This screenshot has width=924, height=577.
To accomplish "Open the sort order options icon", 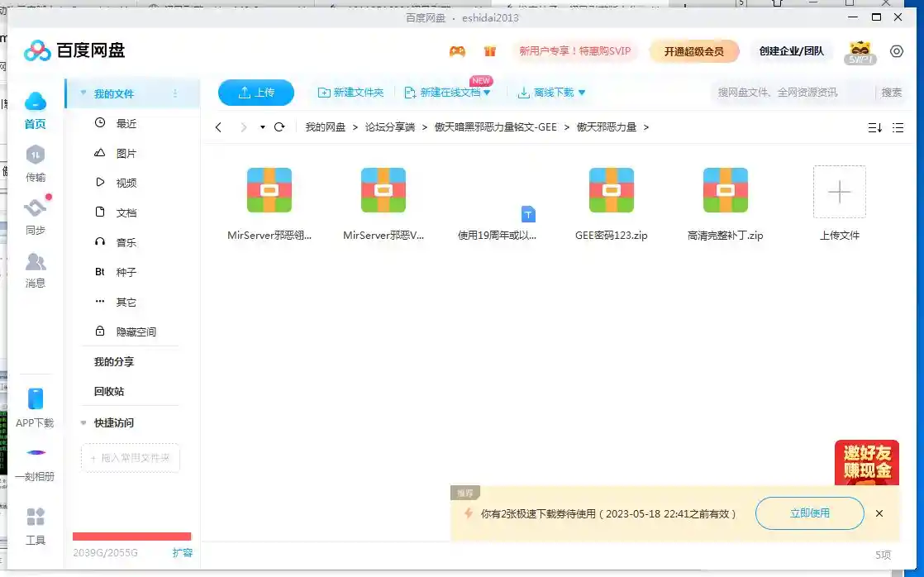I will [x=874, y=127].
